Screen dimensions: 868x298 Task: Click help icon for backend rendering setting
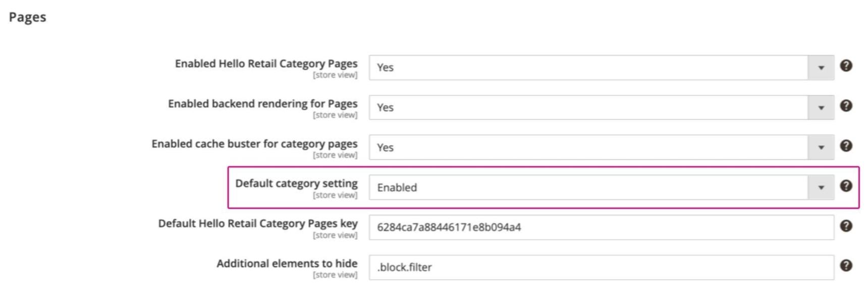tap(846, 106)
